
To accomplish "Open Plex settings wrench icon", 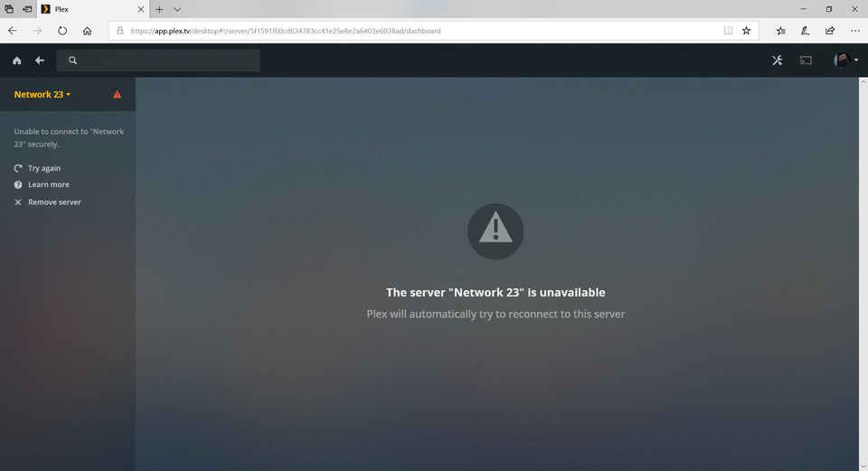I will (x=778, y=61).
